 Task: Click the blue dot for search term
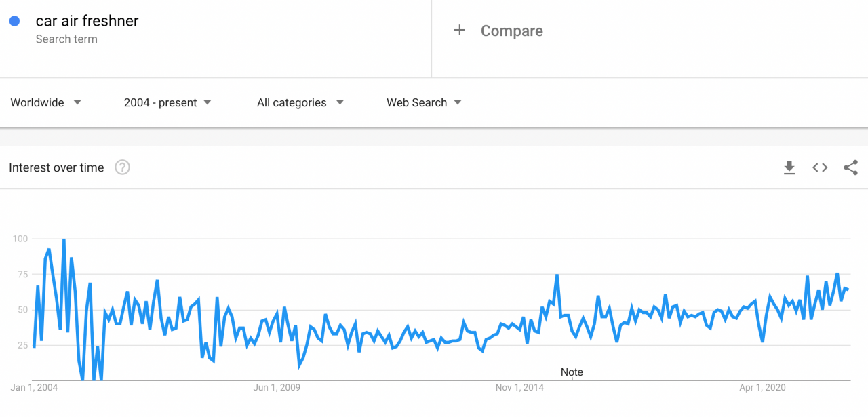14,21
